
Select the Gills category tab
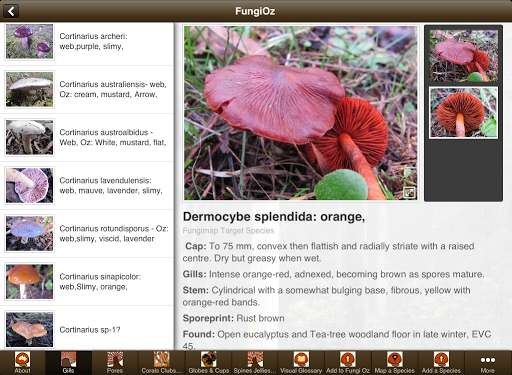[x=69, y=363]
